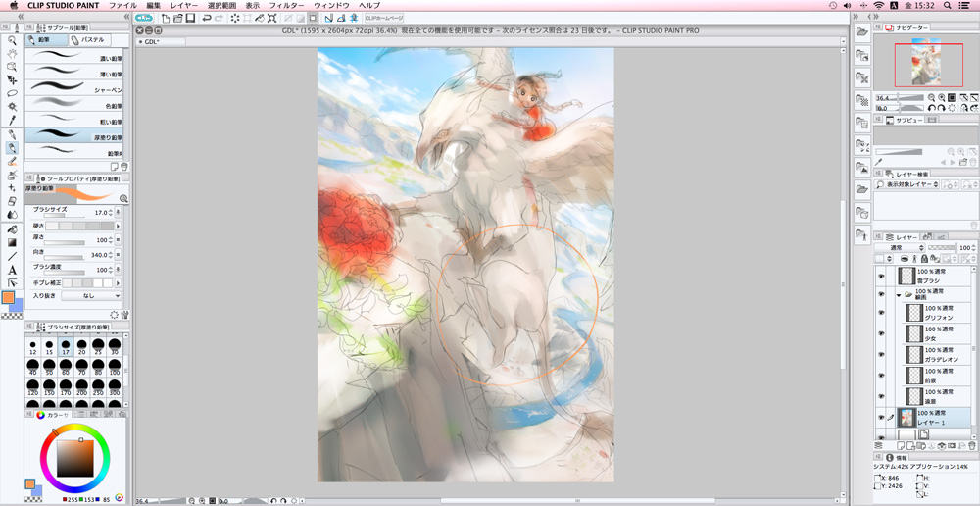Image resolution: width=980 pixels, height=506 pixels.
Task: Adjust the ブラシ濃度 slider
Action: click(x=65, y=272)
